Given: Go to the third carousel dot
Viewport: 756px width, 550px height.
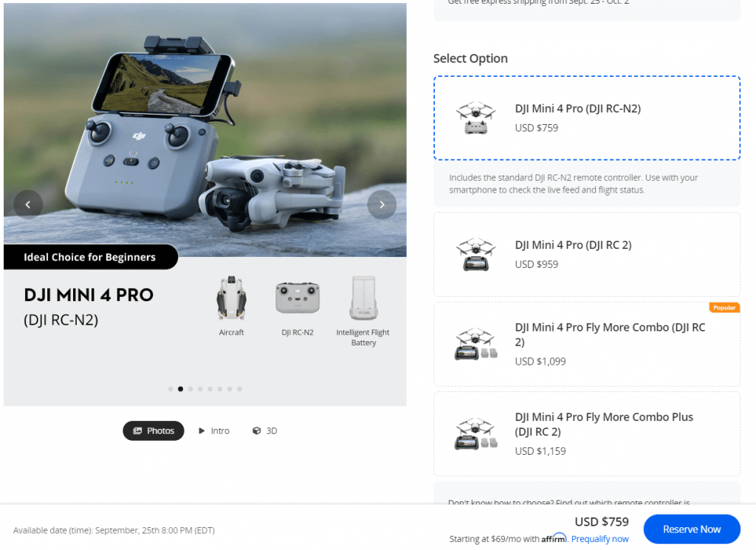Looking at the screenshot, I should point(190,388).
